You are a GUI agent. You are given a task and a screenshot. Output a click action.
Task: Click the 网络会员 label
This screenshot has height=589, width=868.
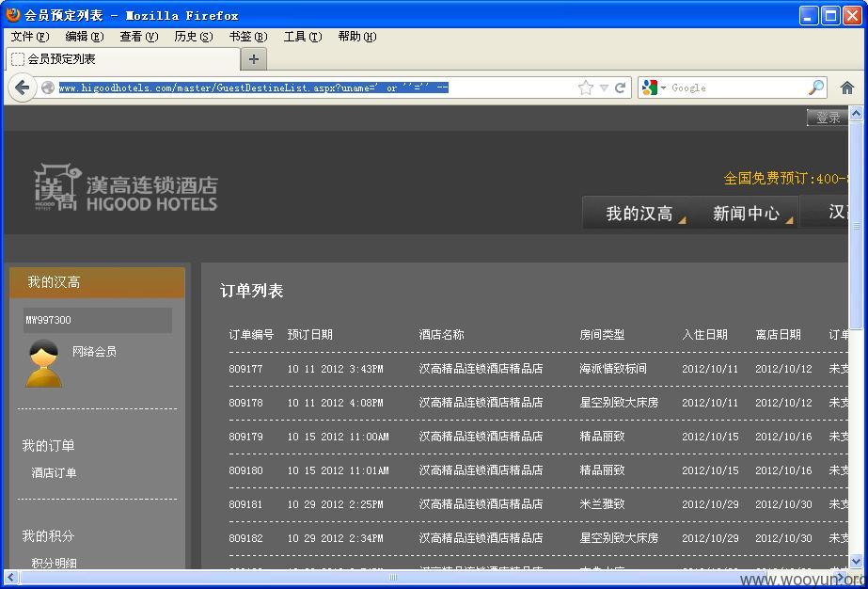point(94,351)
